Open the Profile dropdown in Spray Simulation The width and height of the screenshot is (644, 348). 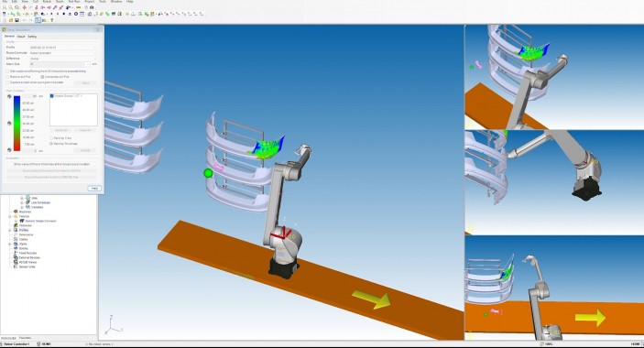(63, 48)
